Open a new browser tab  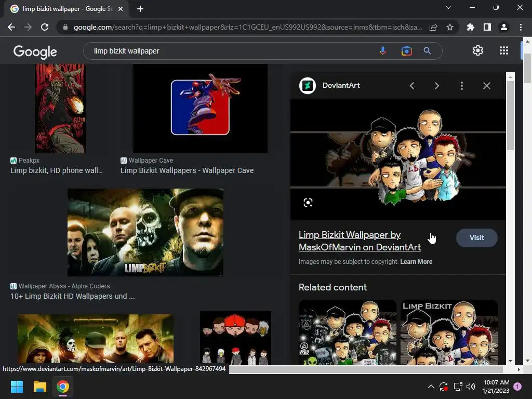point(140,9)
